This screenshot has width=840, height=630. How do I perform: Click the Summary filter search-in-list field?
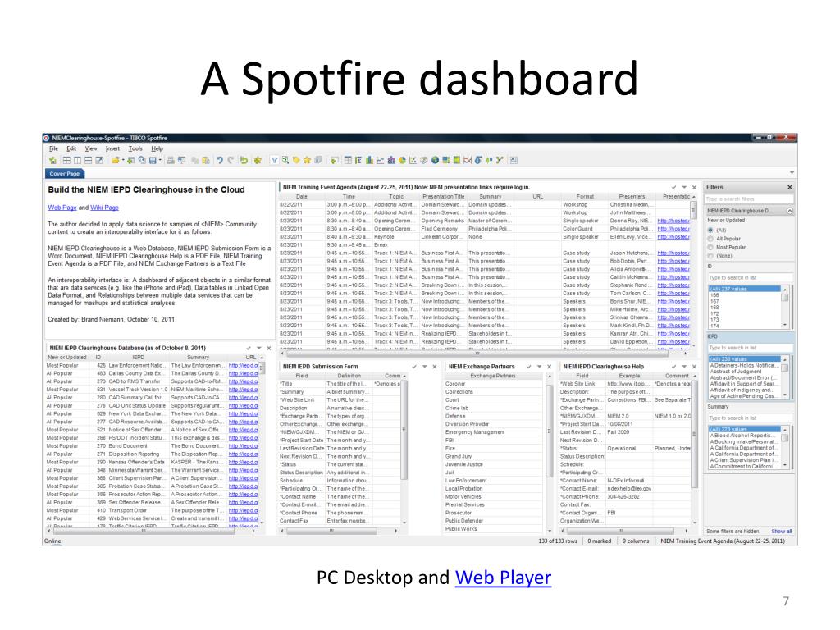(750, 418)
